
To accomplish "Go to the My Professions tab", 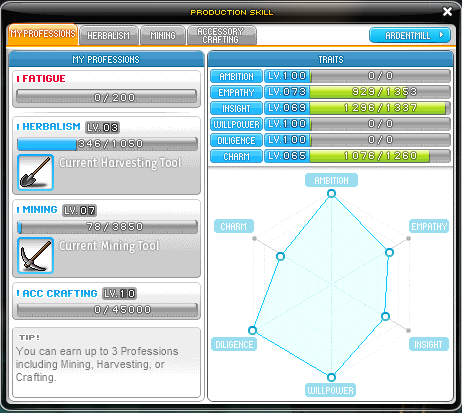I will coord(43,34).
